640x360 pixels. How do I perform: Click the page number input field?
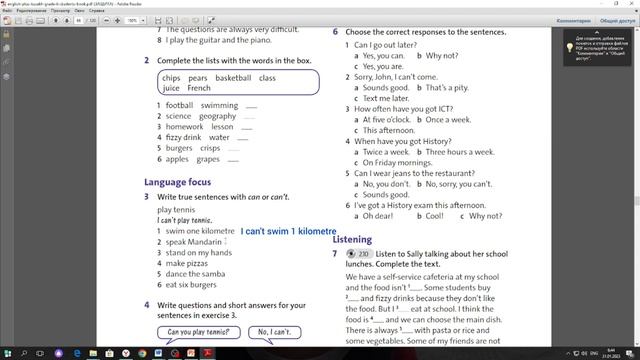tap(79, 20)
